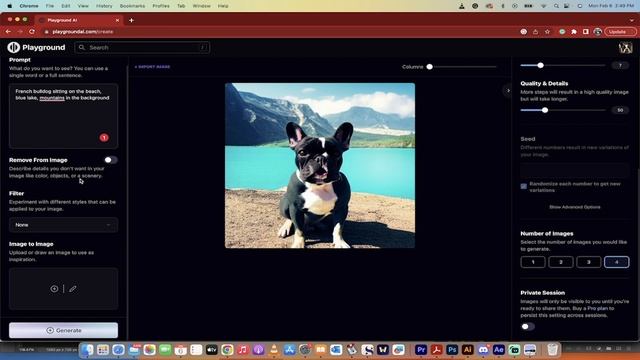Open the Chrome side panel icon
Image resolution: width=640 pixels, height=360 pixels.
pyautogui.click(x=586, y=31)
